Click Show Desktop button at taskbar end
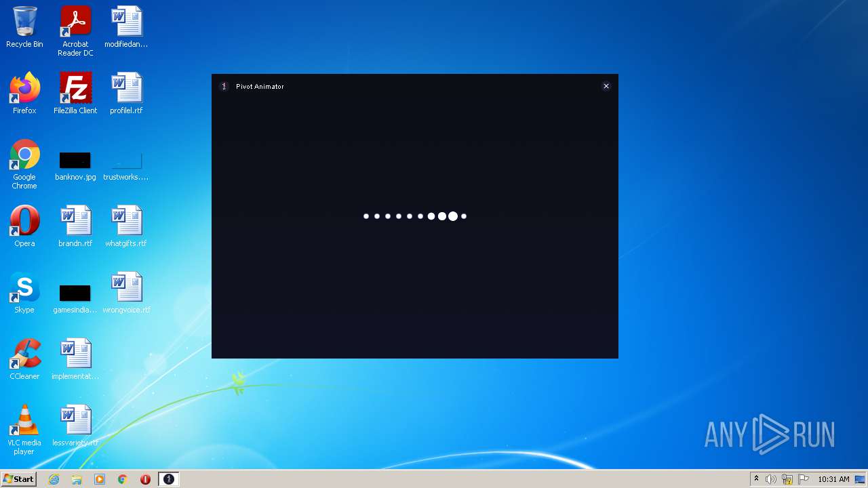Viewport: 868px width, 488px height. click(x=861, y=479)
